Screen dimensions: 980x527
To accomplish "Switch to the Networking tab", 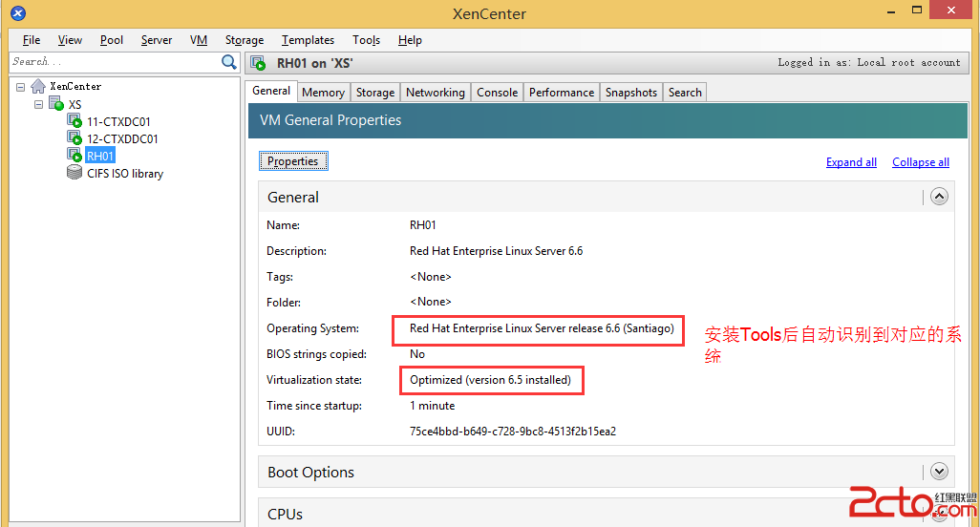I will [x=435, y=93].
